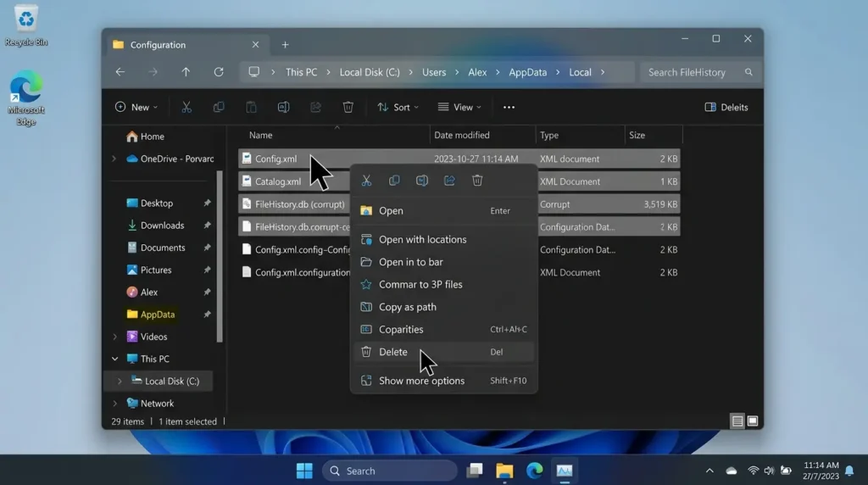Show hidden system tray icons
The height and width of the screenshot is (485, 868).
coord(709,471)
